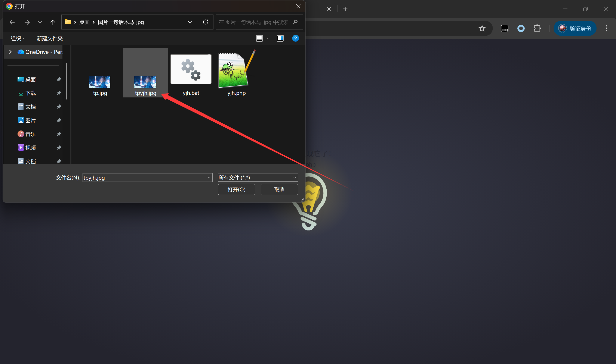Refresh the folder contents
The width and height of the screenshot is (616, 364).
[x=206, y=22]
